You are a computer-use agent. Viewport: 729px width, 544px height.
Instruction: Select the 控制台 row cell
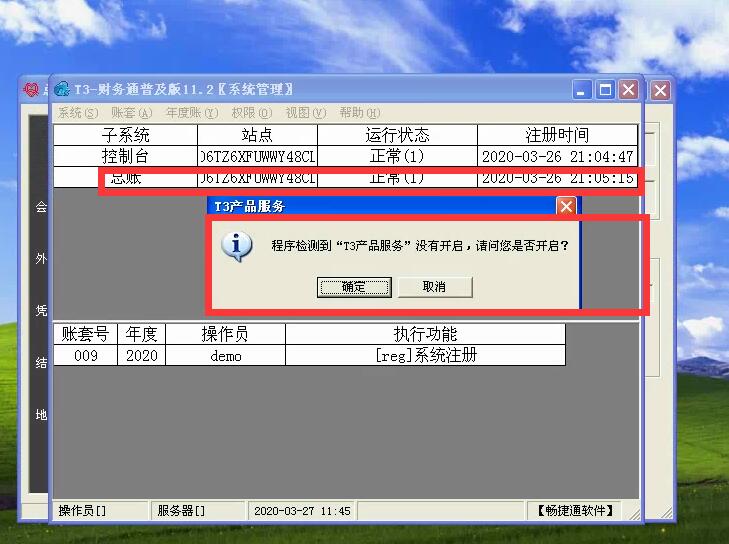click(126, 156)
